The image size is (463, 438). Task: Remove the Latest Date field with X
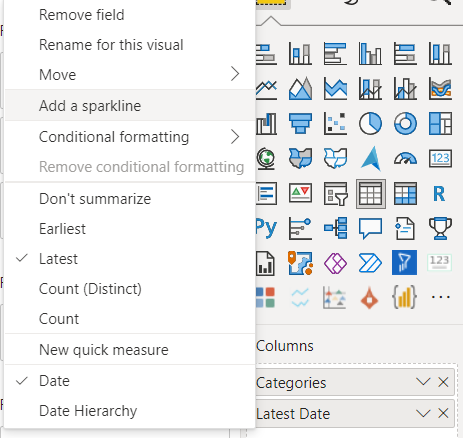click(x=443, y=413)
